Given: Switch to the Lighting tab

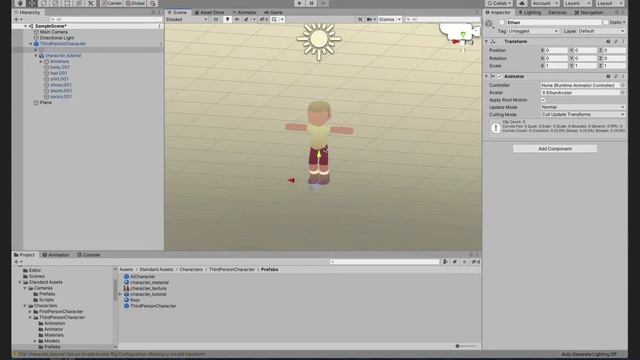Looking at the screenshot, I should point(530,13).
